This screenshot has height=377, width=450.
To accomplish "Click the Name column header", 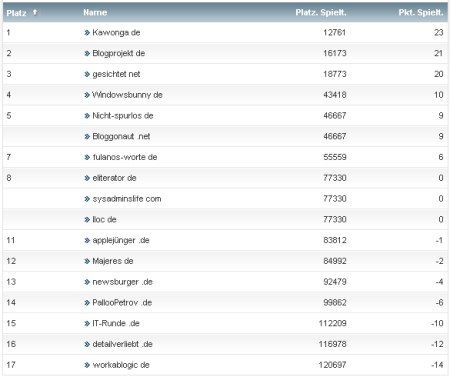I will 95,13.
